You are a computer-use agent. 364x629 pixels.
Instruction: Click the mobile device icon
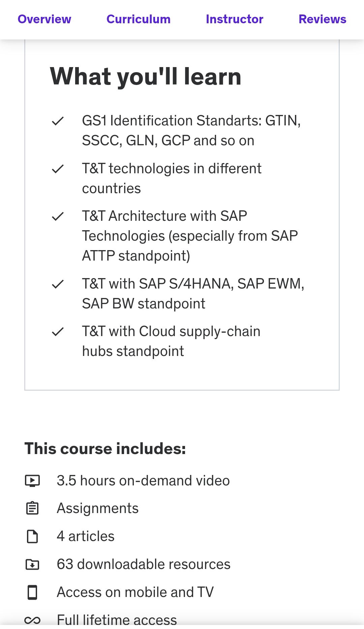[x=32, y=592]
